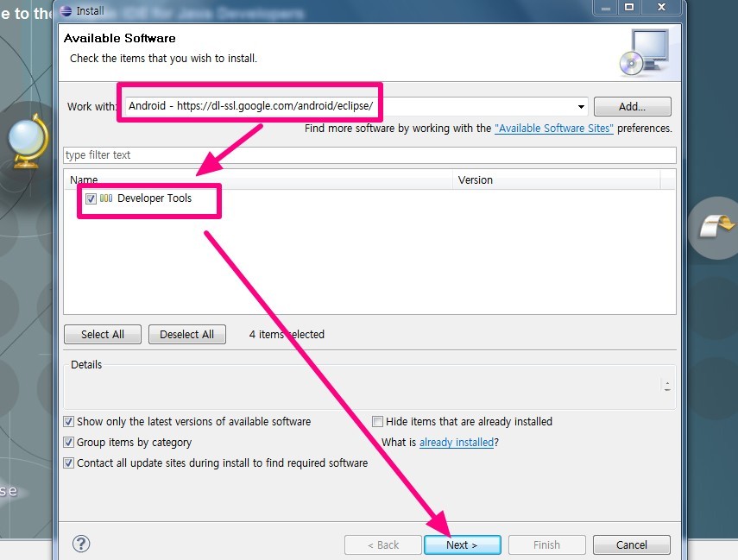Disable Contact all update sites checkbox
This screenshot has height=560, width=738.
pos(69,463)
